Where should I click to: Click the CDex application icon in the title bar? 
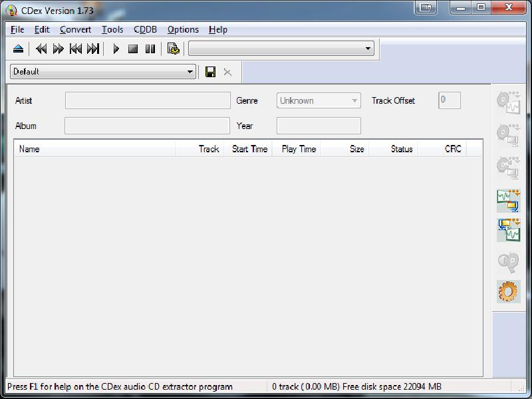point(11,11)
